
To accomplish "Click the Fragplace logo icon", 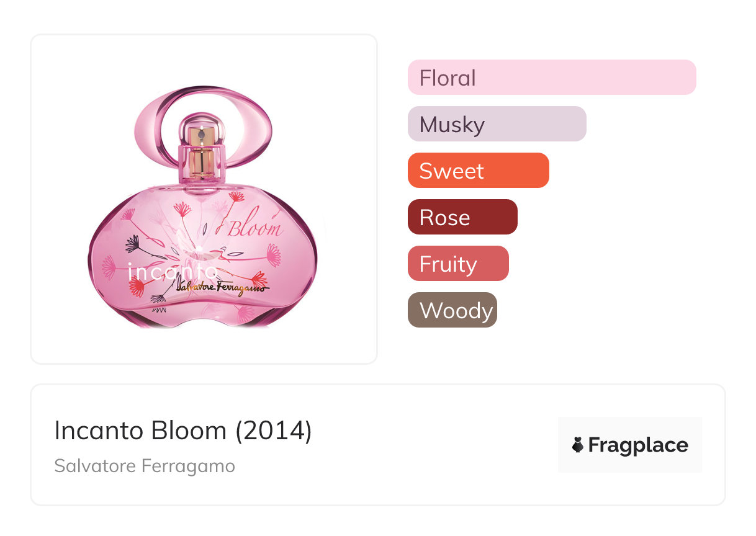I will point(578,445).
